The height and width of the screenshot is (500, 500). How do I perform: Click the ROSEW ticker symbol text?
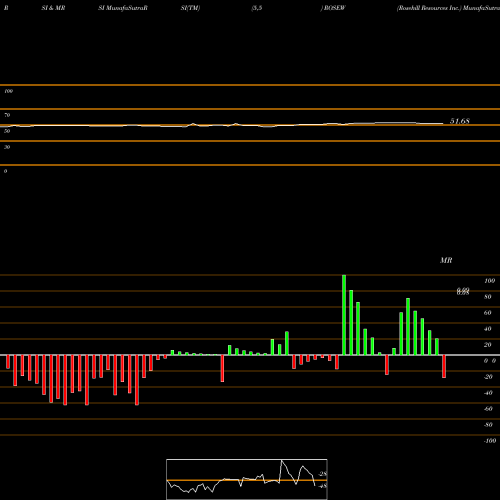click(334, 8)
